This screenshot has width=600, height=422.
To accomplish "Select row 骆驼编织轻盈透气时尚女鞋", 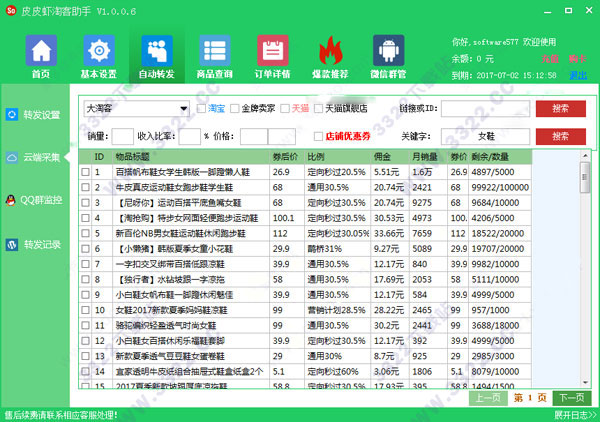I will tap(305, 325).
